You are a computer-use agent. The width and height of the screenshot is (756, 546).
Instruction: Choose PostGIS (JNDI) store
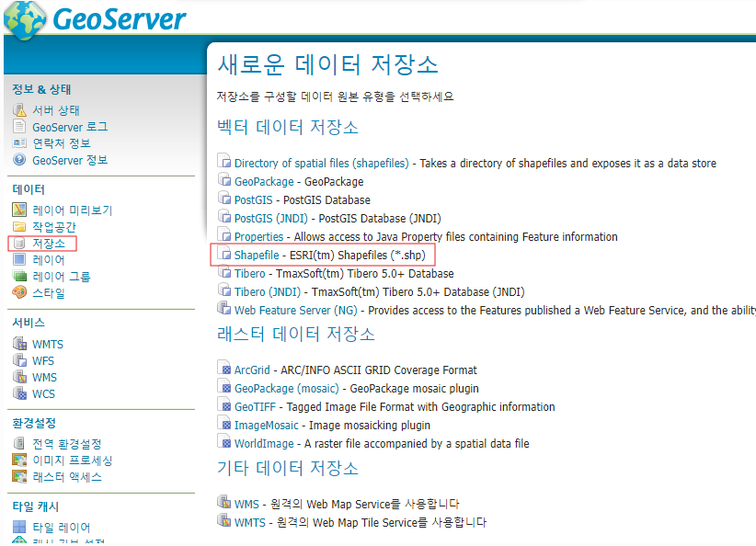(x=271, y=218)
